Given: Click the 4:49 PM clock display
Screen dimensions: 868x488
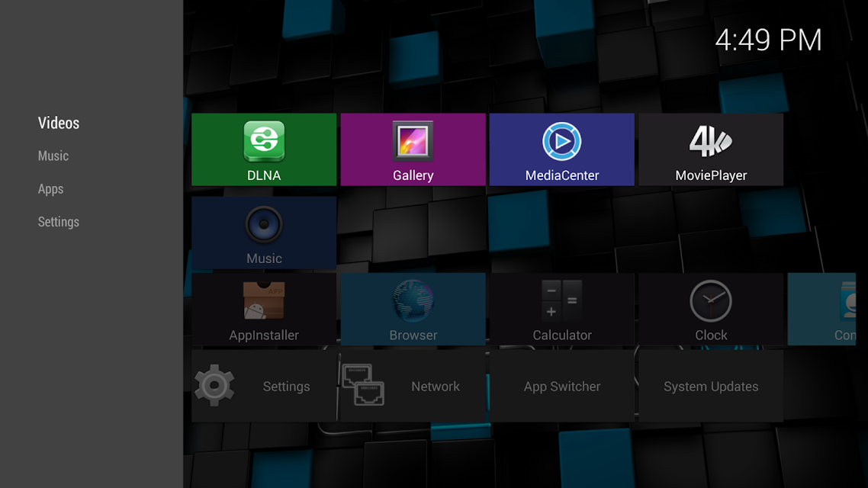Looking at the screenshot, I should 768,40.
